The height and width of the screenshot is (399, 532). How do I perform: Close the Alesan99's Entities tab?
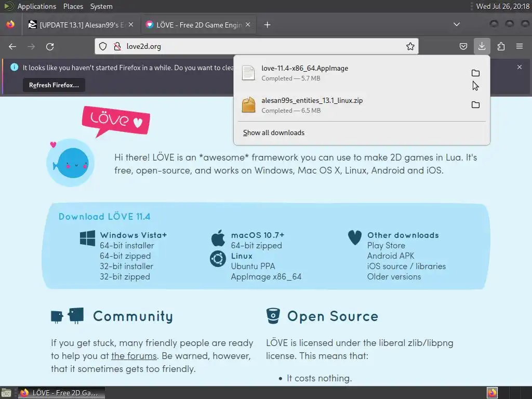click(x=131, y=25)
